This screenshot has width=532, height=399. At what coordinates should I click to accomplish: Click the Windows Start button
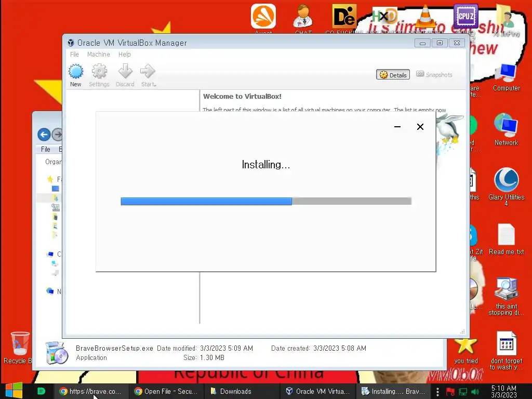pos(14,391)
